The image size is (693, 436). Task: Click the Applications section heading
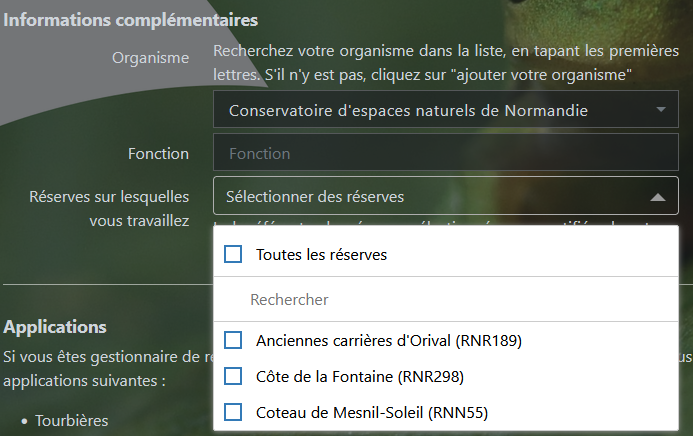pyautogui.click(x=55, y=327)
